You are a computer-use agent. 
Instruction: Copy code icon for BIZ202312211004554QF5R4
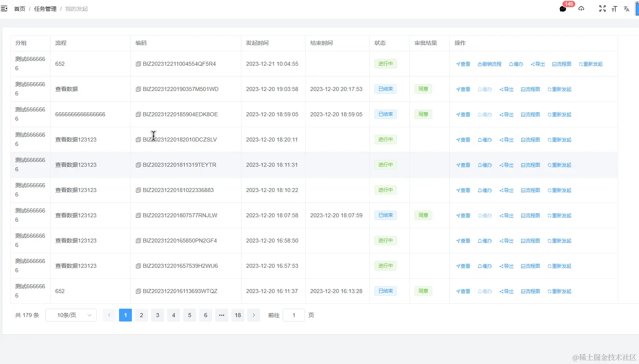[x=138, y=64]
